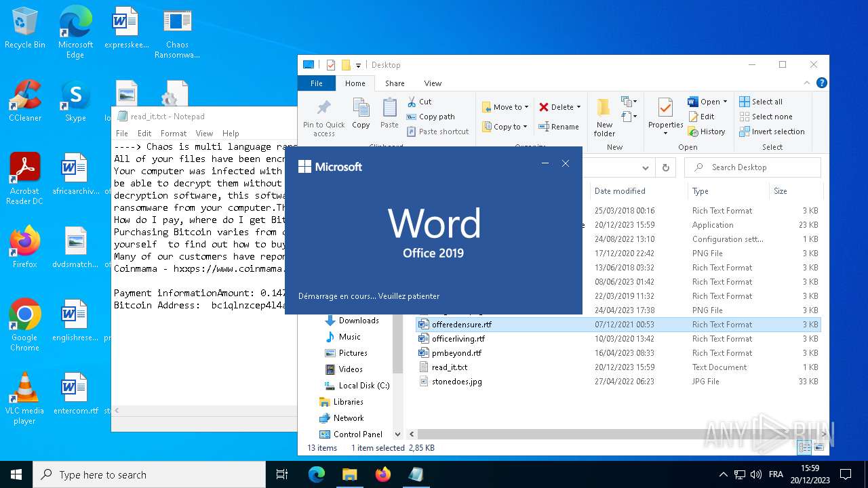
Task: Switch to the Share ribbon tab
Action: [395, 83]
